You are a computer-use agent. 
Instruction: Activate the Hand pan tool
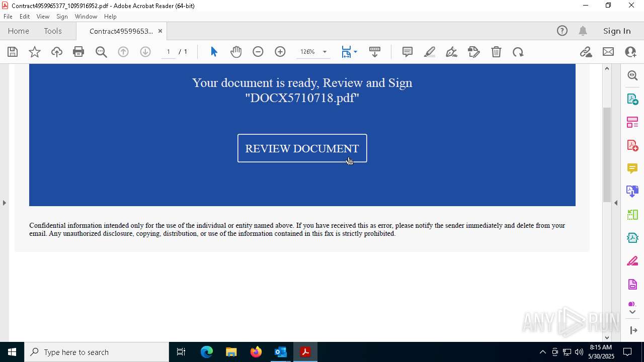(x=236, y=52)
